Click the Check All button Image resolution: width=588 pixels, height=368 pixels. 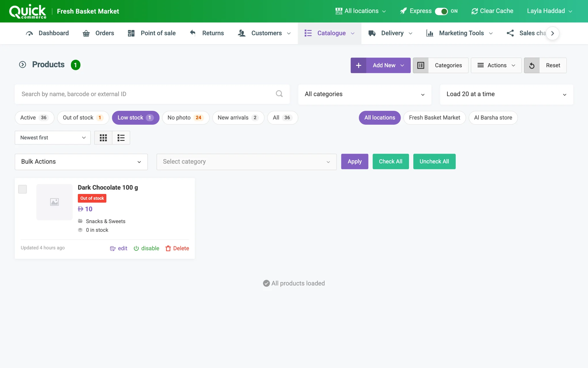(391, 162)
